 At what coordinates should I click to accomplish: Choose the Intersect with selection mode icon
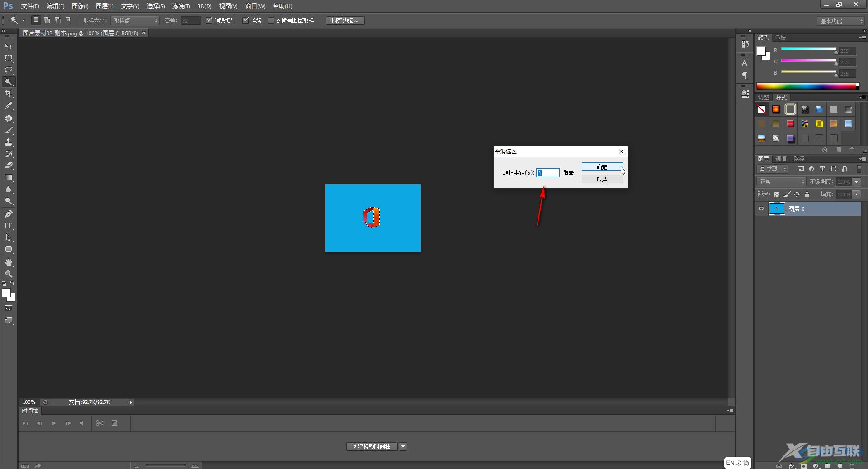[68, 20]
